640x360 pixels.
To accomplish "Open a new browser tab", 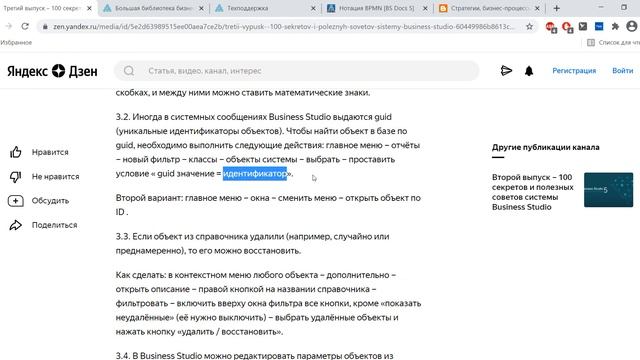I will [x=557, y=8].
